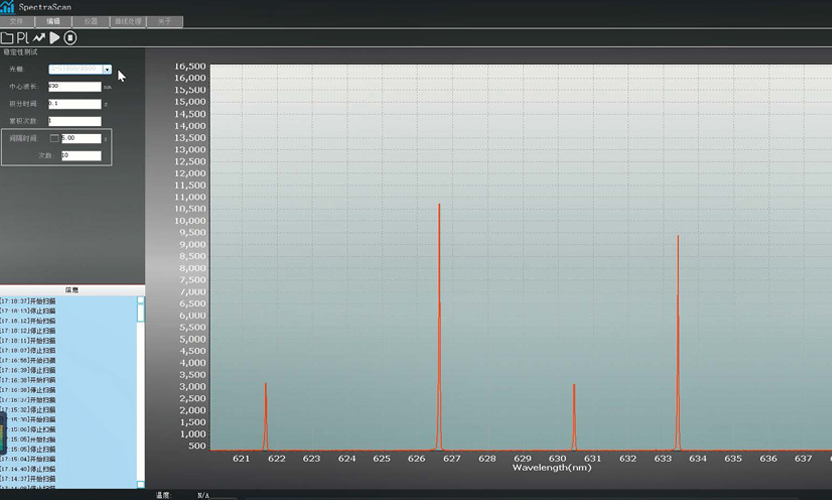Viewport: 832px width, 500px height.
Task: Click the interval time value field showing 5.00
Action: tap(80, 138)
